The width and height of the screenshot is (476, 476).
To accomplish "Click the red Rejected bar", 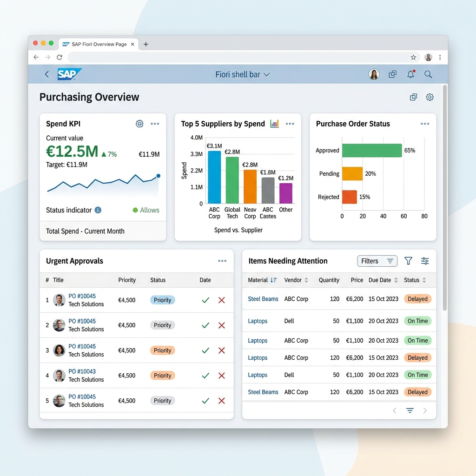I will point(350,197).
